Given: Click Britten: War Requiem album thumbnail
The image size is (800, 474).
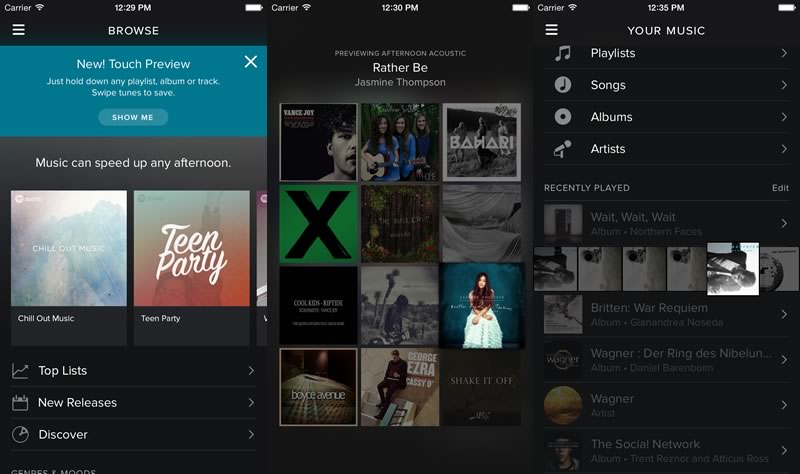Looking at the screenshot, I should pyautogui.click(x=563, y=314).
